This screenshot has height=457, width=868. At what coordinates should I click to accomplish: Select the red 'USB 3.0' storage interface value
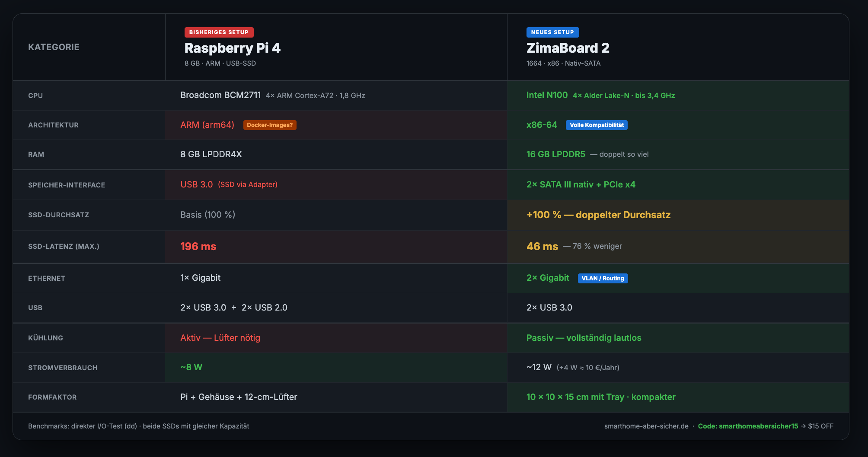[197, 184]
